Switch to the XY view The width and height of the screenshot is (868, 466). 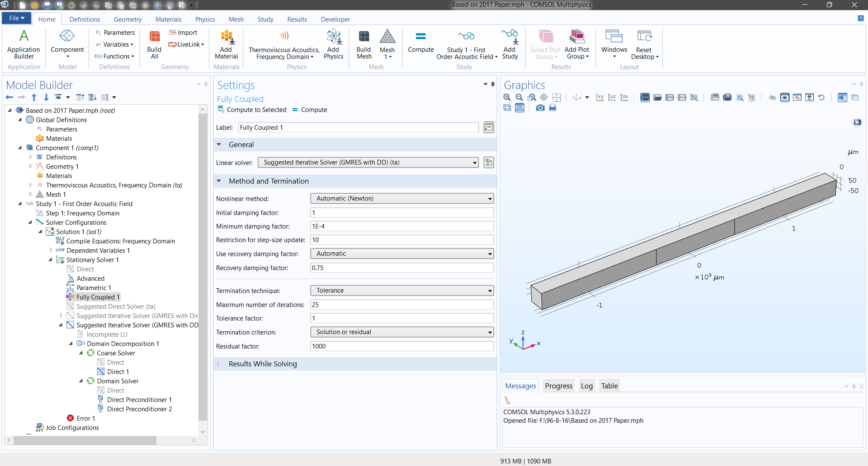[600, 98]
